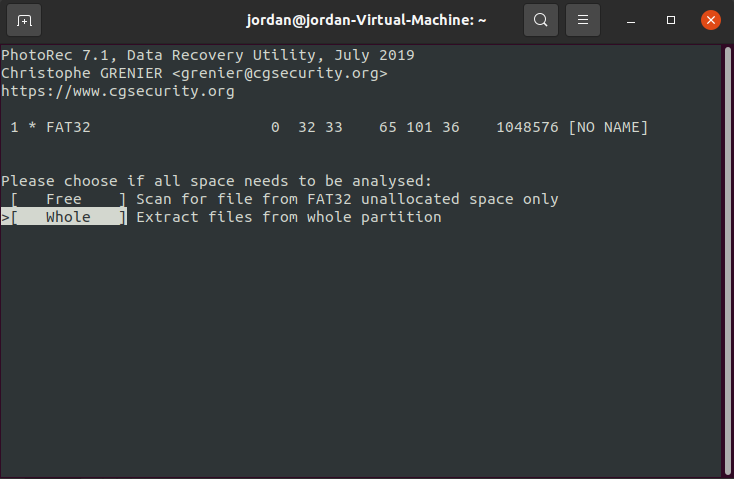Viewport: 734px width, 479px height.
Task: Click the 'Extract files from whole partition' text
Action: click(289, 217)
